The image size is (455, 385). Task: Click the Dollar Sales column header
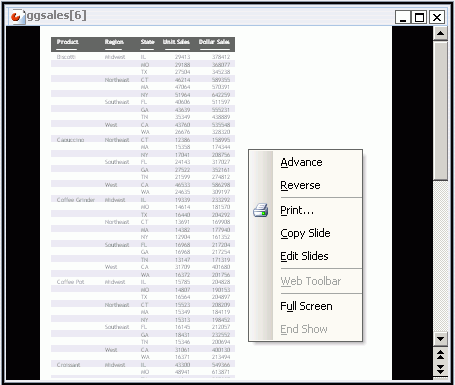[x=214, y=42]
